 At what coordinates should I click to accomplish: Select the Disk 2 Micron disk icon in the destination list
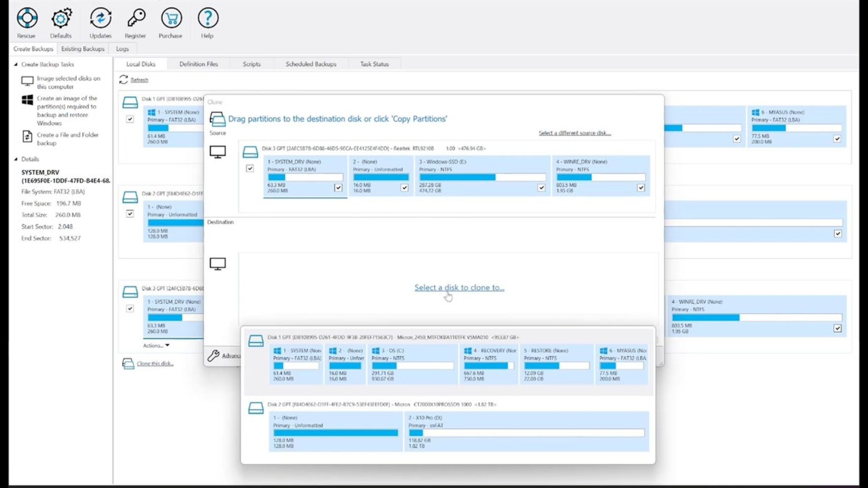coord(256,408)
